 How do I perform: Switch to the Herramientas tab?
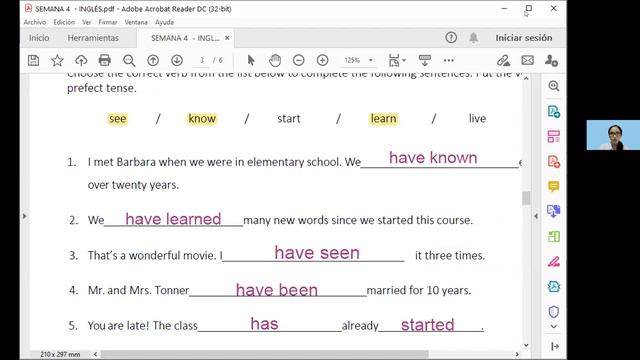(93, 38)
